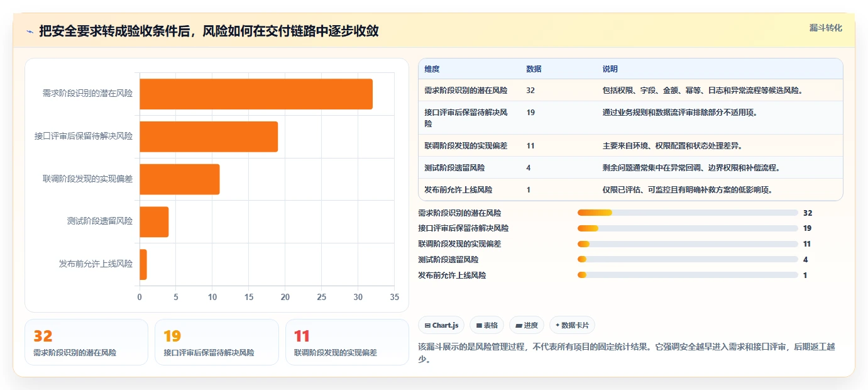Click description 主要来自环境、权限配置和状态处理差异
Viewport: 868px width, 390px height.
click(x=673, y=145)
